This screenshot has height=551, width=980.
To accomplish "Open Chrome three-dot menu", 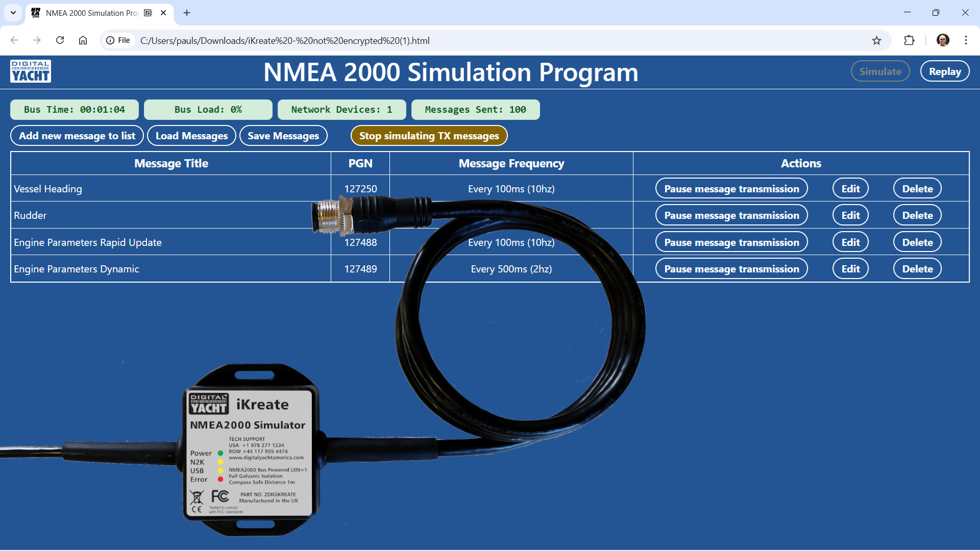I will click(x=966, y=40).
